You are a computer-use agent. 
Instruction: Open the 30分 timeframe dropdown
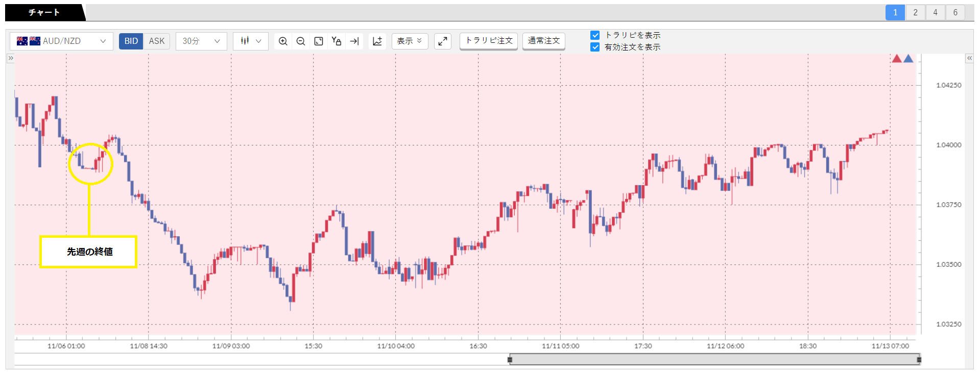pyautogui.click(x=201, y=41)
